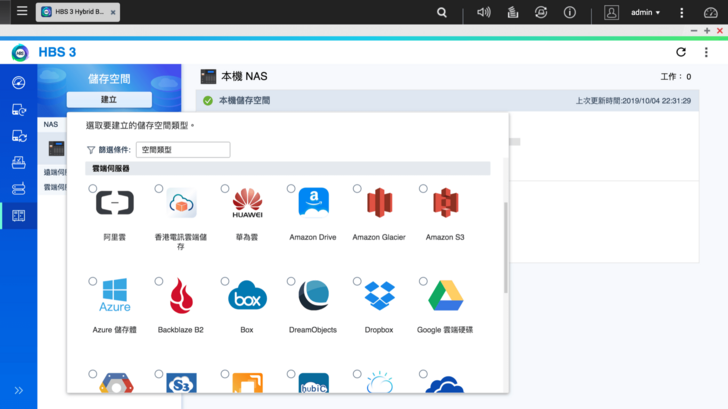Screen dimensions: 728x409
Task: Open the Services sidebar icon
Action: coord(19,189)
